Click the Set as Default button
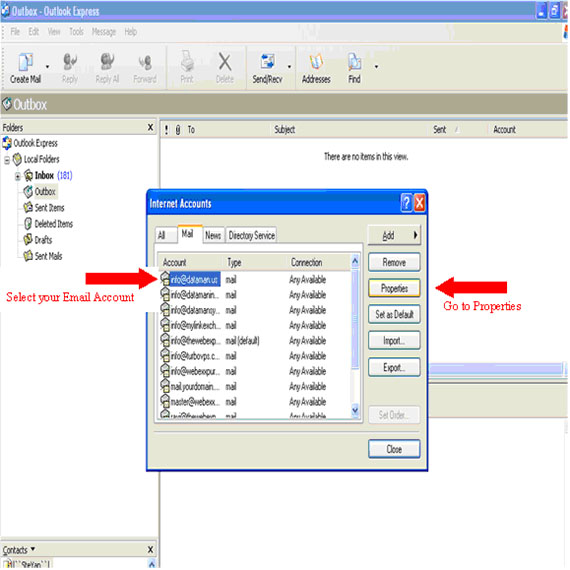Screen dimensions: 570x570 coord(394,314)
